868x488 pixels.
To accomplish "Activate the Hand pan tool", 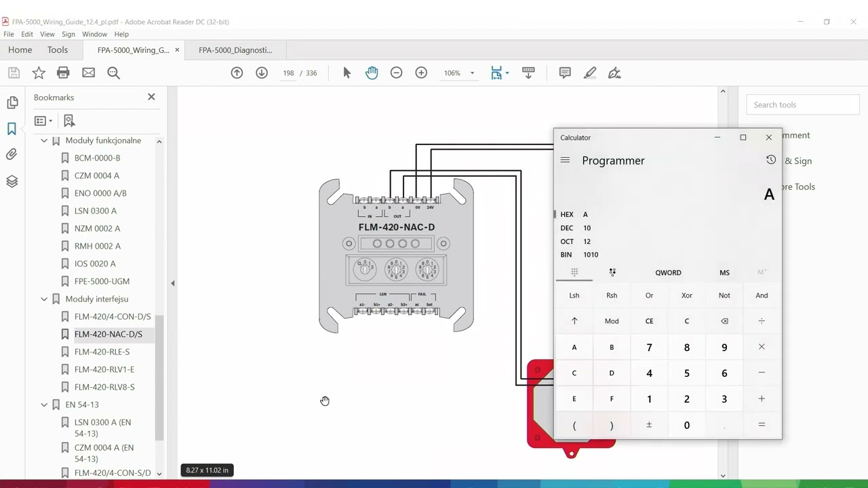I will pyautogui.click(x=372, y=73).
